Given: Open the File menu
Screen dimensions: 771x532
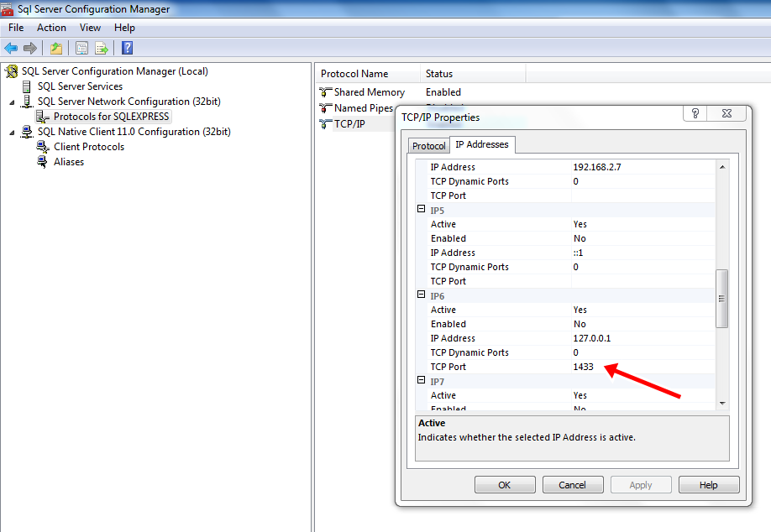Looking at the screenshot, I should click(16, 28).
